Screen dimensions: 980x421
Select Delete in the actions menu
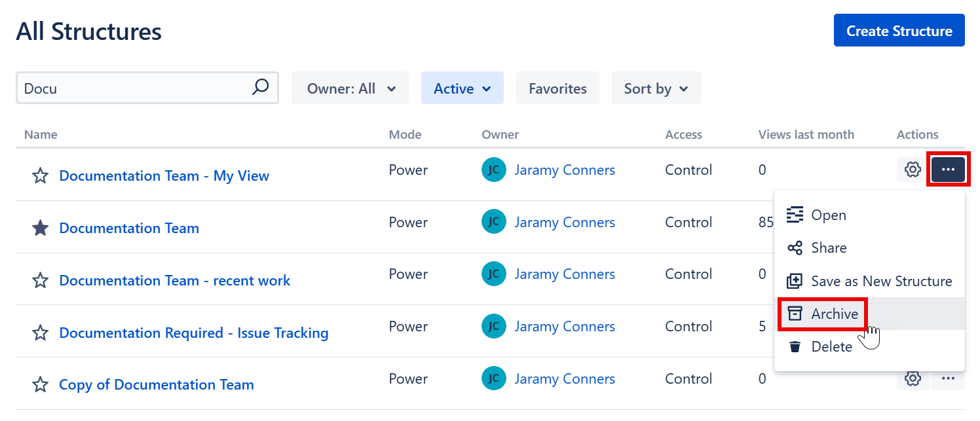[831, 346]
